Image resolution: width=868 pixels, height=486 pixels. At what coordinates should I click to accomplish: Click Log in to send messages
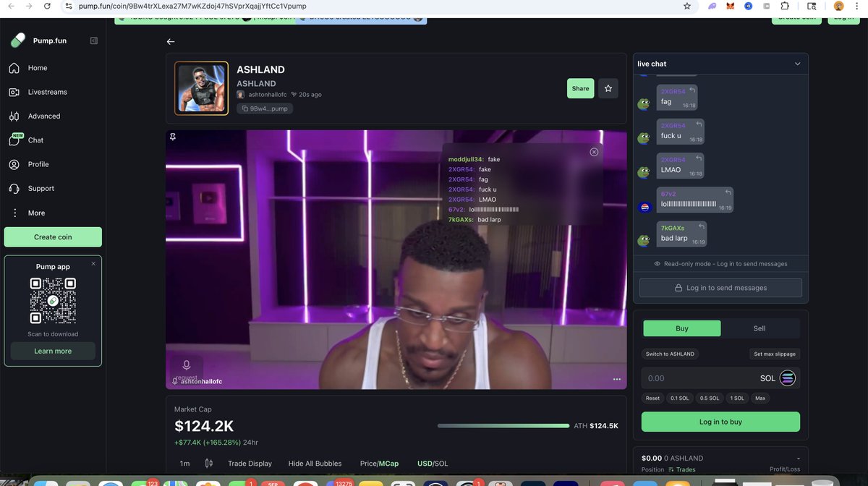pyautogui.click(x=720, y=288)
